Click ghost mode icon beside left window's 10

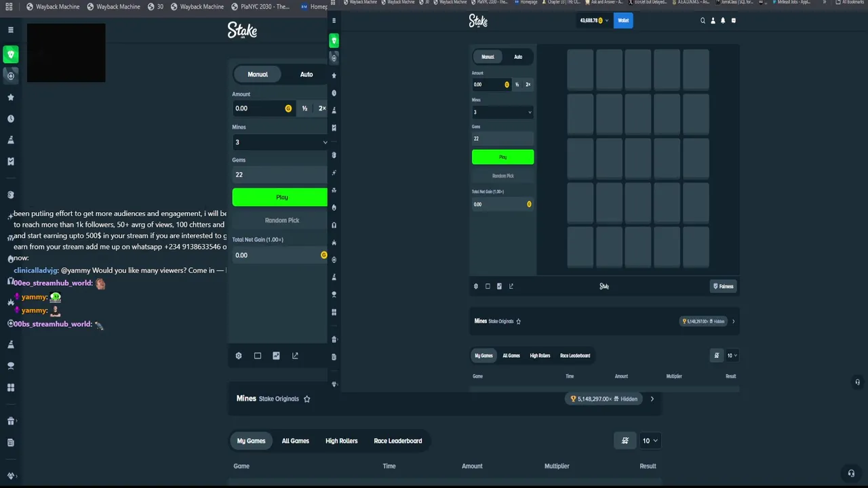coord(625,441)
